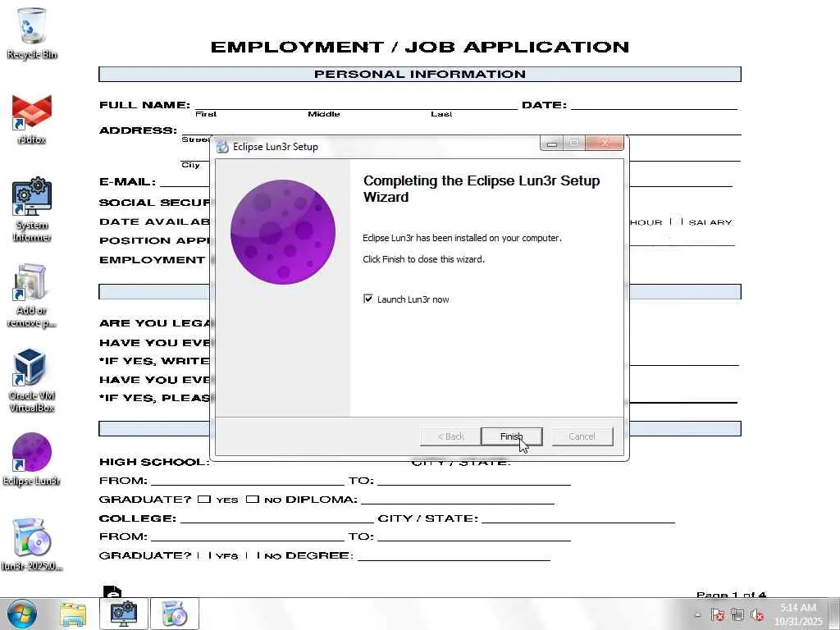
Task: Click the EMPLOYMENT / JOB APPLICATION title
Action: 419,47
